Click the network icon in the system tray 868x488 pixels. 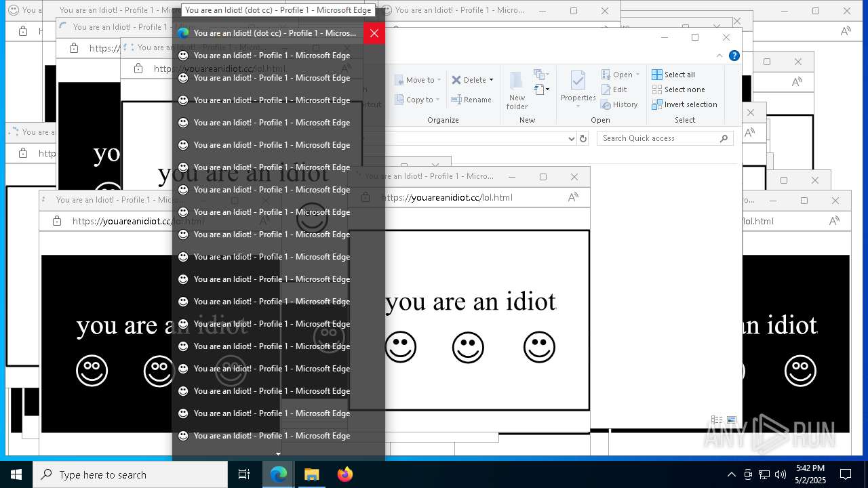pyautogui.click(x=764, y=474)
